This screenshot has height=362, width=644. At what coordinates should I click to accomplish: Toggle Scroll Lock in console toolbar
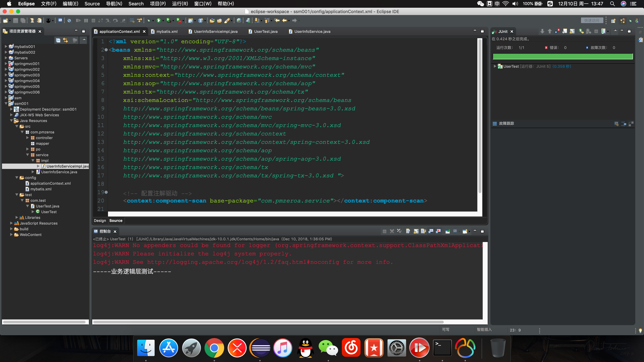[x=416, y=231]
